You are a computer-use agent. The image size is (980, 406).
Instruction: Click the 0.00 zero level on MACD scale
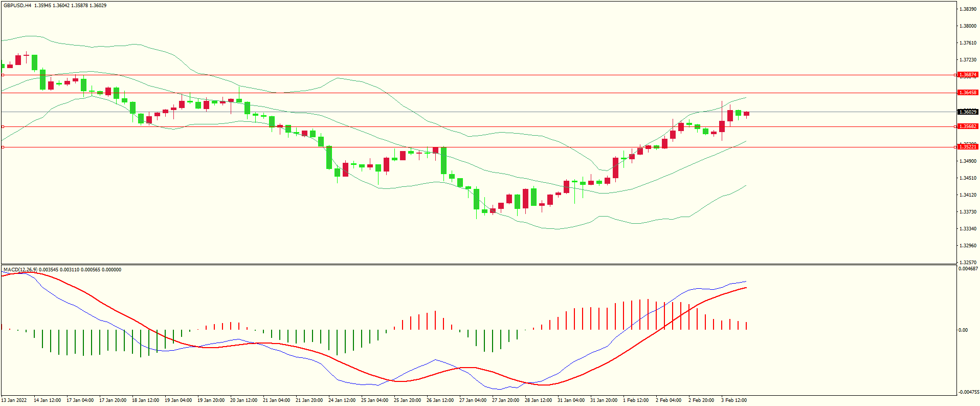click(x=963, y=330)
